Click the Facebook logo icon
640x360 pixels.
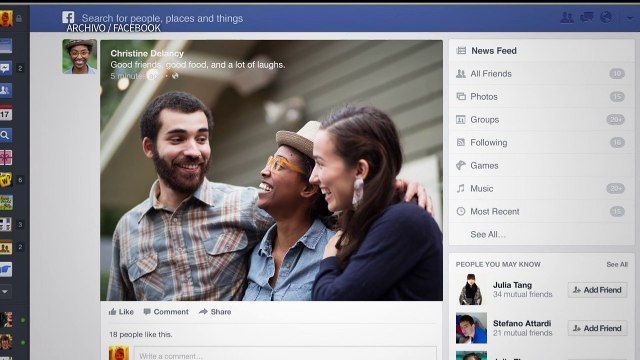(x=68, y=17)
